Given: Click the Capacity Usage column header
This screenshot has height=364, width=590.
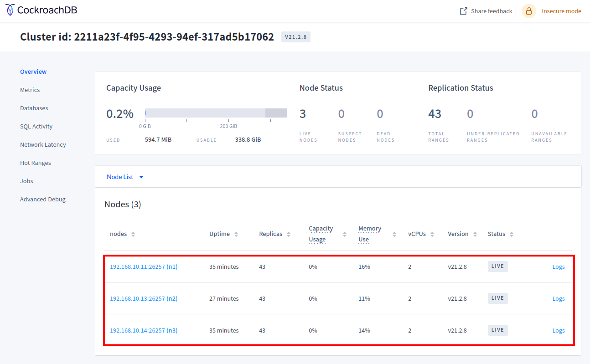Looking at the screenshot, I should (321, 234).
